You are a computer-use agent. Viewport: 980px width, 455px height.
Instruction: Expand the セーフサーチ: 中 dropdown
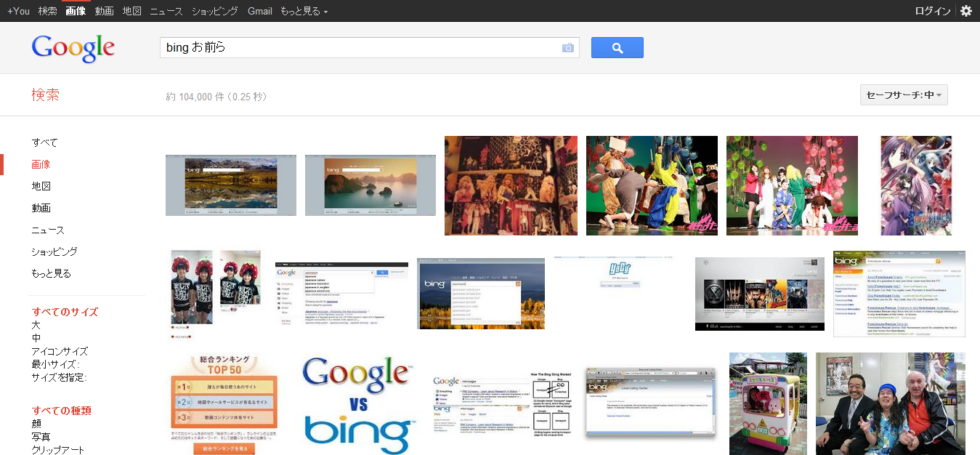[x=903, y=95]
